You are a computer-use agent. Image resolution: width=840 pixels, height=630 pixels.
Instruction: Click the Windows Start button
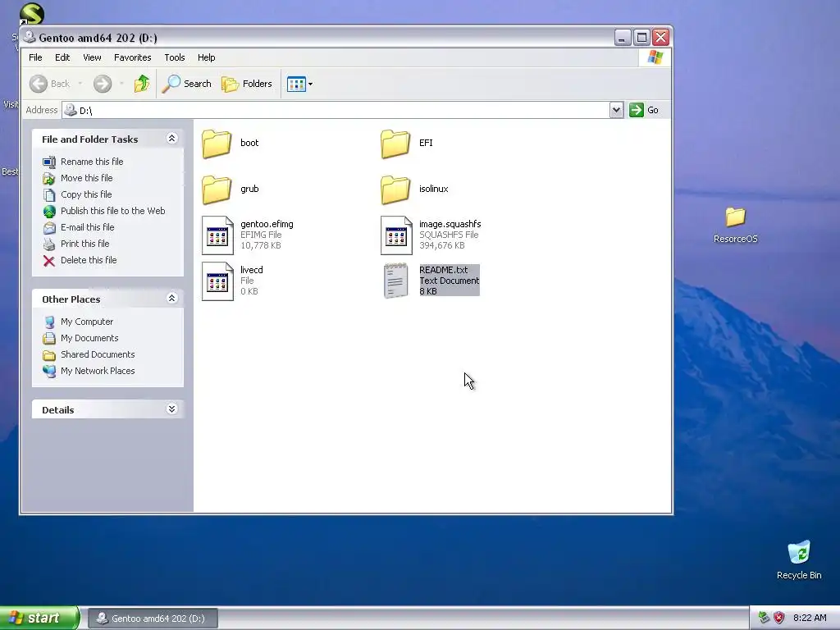(39, 618)
